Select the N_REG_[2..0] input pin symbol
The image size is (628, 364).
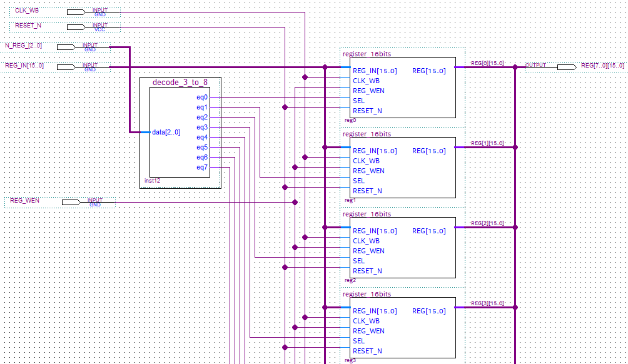(66, 48)
